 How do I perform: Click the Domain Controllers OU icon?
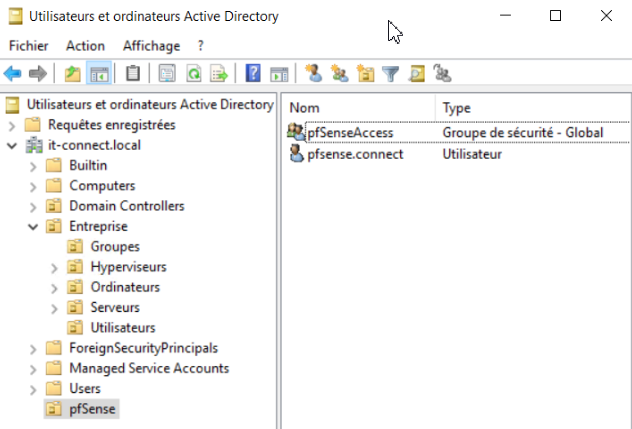point(54,206)
